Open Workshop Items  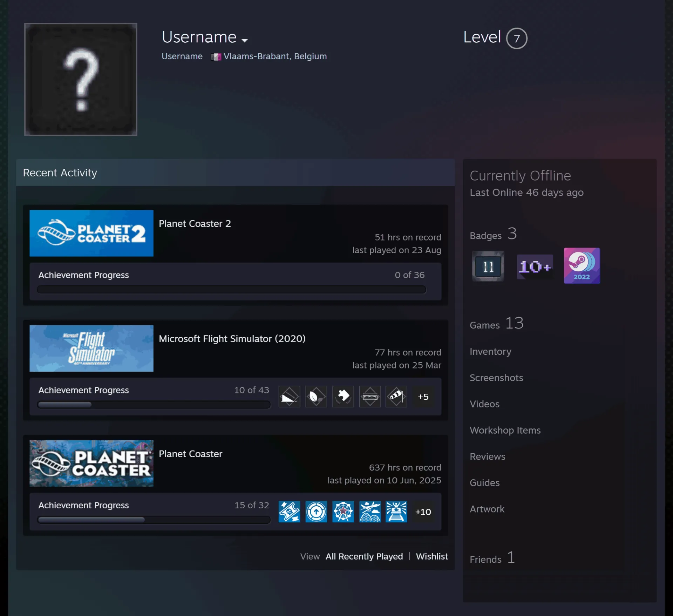pyautogui.click(x=505, y=430)
